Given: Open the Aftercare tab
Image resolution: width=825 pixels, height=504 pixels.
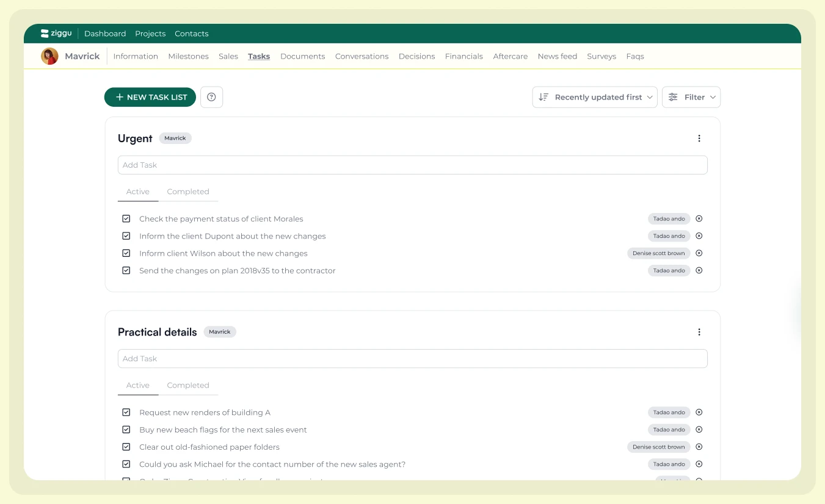Looking at the screenshot, I should click(511, 56).
